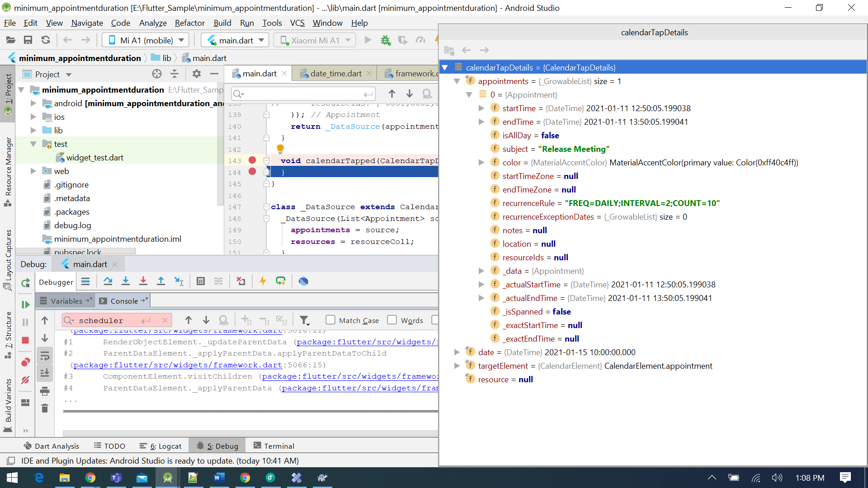
Task: Open Flutter DevTools from debug toolbar
Action: [x=303, y=281]
